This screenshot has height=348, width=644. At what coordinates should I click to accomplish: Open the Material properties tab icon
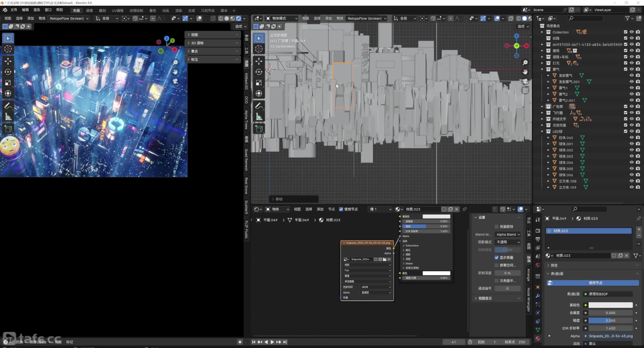[538, 338]
